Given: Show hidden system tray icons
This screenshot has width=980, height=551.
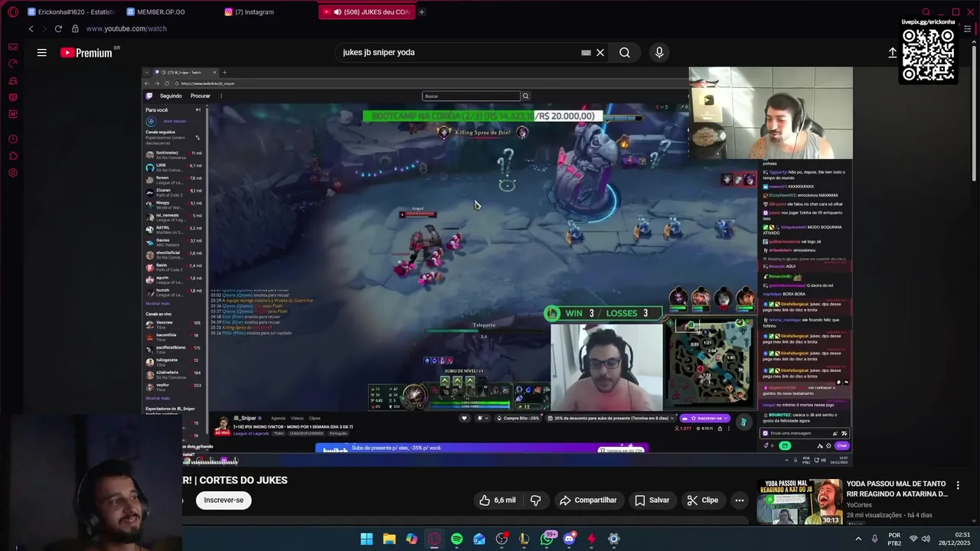Looking at the screenshot, I should click(857, 539).
